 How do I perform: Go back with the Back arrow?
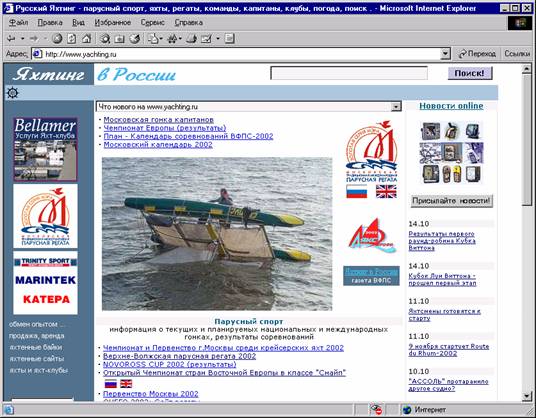tap(11, 39)
